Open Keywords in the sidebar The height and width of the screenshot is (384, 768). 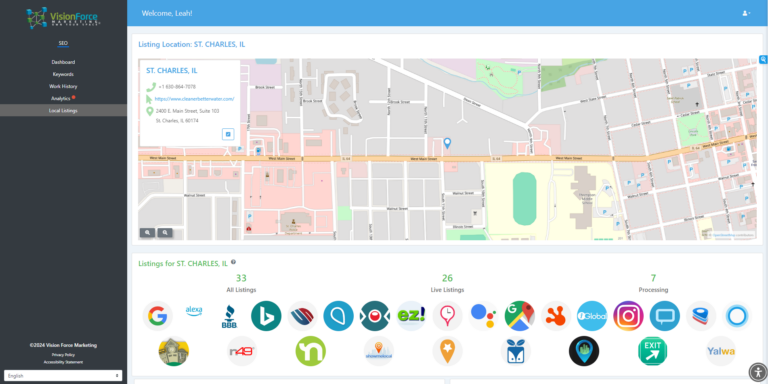coord(63,74)
